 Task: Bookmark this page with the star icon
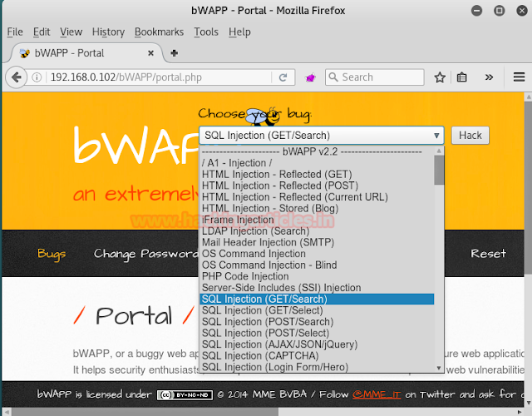pyautogui.click(x=440, y=77)
